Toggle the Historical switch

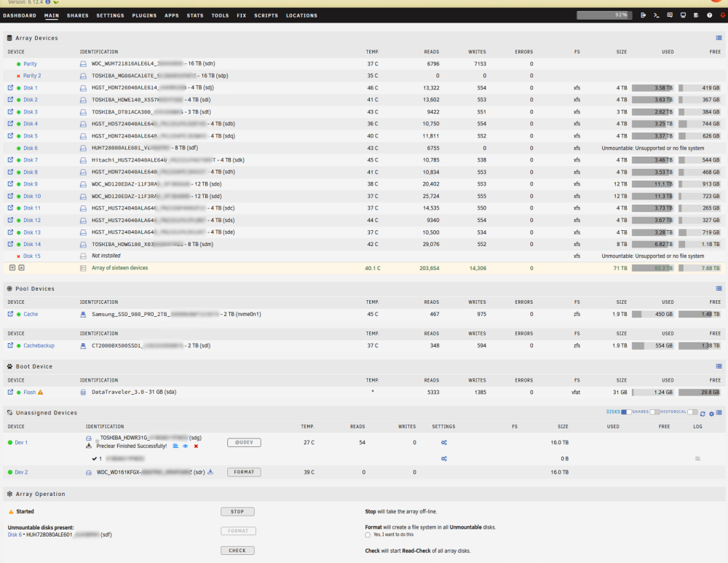click(692, 412)
